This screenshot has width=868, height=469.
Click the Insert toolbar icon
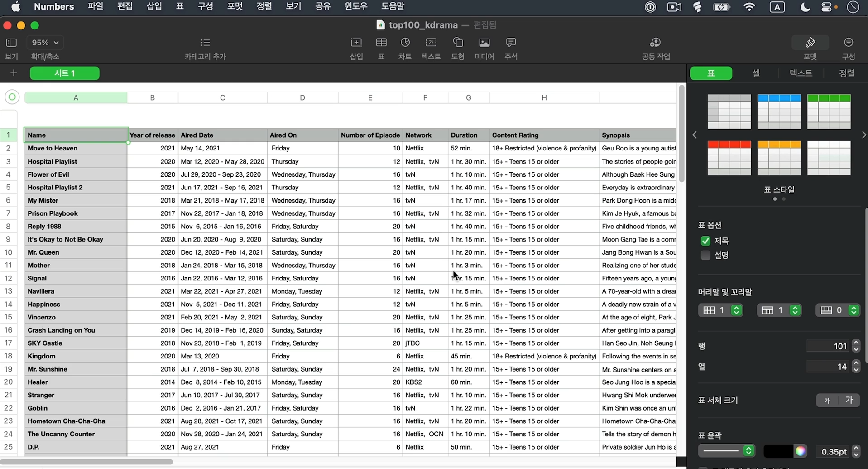[356, 43]
